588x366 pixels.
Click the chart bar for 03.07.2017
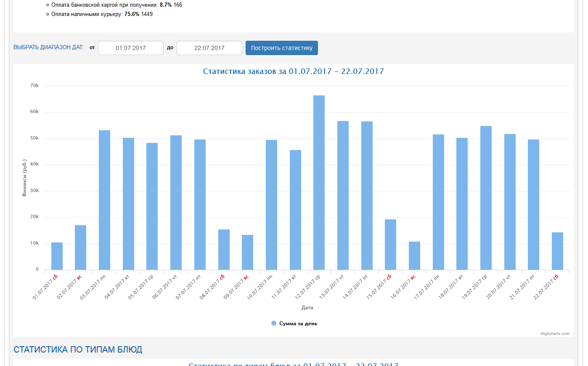click(x=105, y=200)
